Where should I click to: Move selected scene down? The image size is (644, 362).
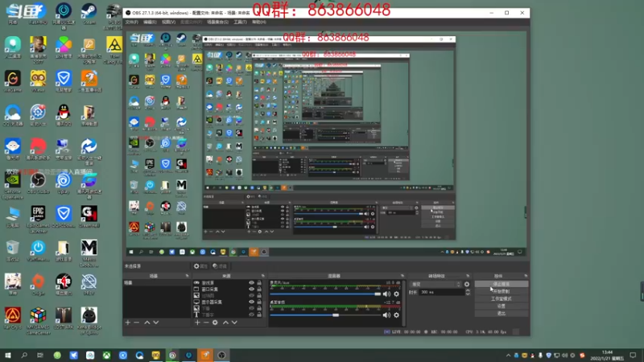pos(155,323)
